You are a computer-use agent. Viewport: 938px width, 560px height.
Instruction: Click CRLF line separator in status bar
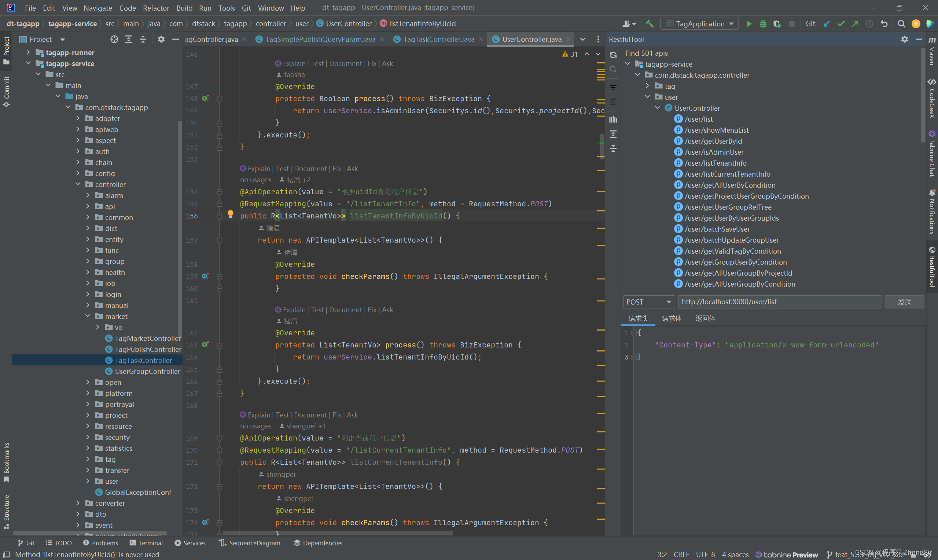[x=681, y=555]
